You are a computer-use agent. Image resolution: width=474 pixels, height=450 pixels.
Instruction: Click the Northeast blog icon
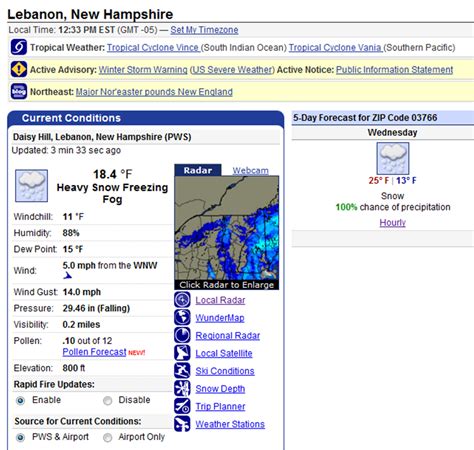tap(19, 91)
